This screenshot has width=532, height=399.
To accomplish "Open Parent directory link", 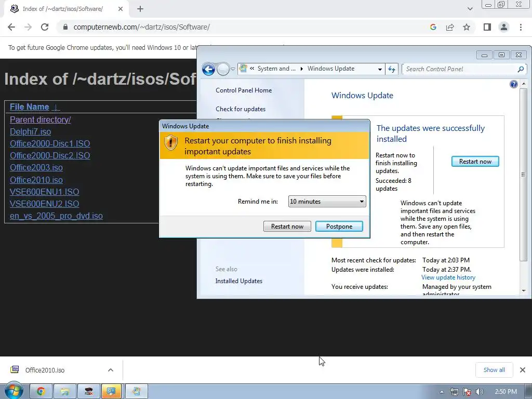I will [x=41, y=120].
